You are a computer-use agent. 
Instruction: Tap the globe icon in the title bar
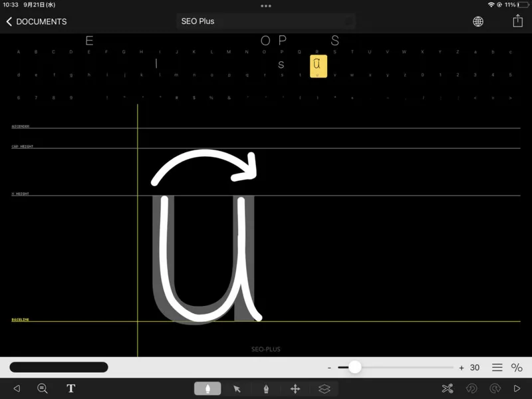[x=477, y=21]
